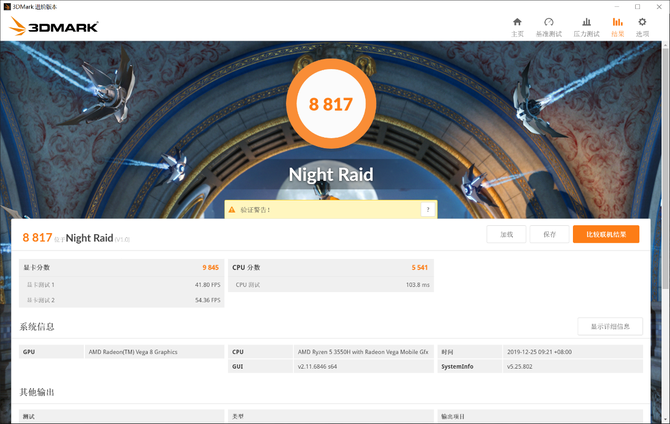The width and height of the screenshot is (670, 424).
Task: Click the timestamp 2019-12-25 09:21 +08:00
Action: click(x=539, y=352)
